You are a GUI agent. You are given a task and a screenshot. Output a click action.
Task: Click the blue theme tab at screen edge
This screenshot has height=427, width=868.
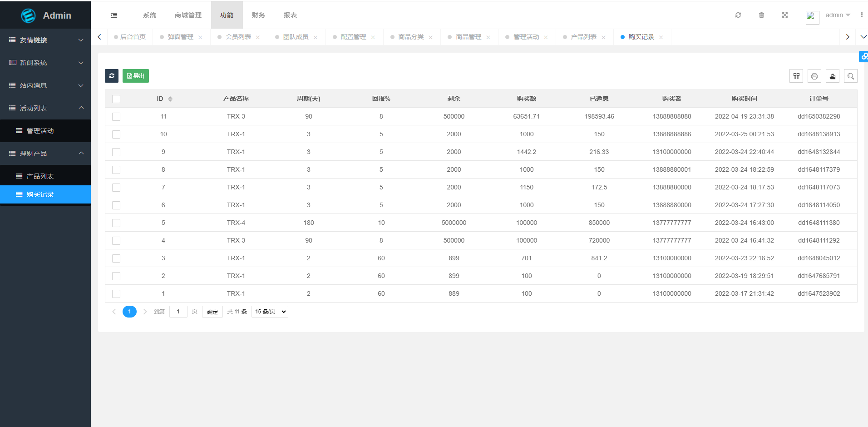(864, 56)
